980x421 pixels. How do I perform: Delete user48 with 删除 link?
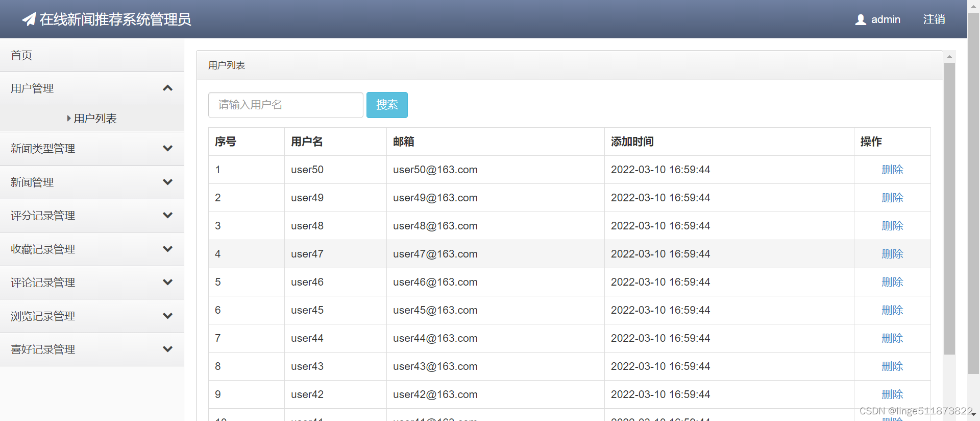point(892,226)
